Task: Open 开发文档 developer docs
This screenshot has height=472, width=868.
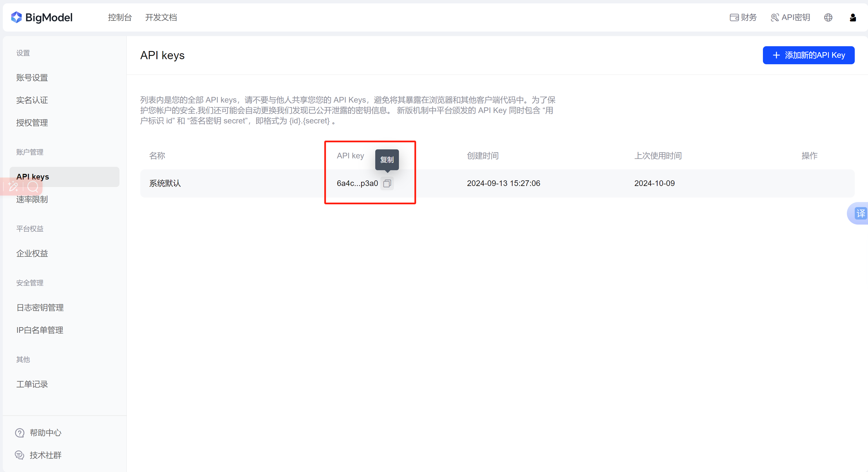Action: point(161,17)
